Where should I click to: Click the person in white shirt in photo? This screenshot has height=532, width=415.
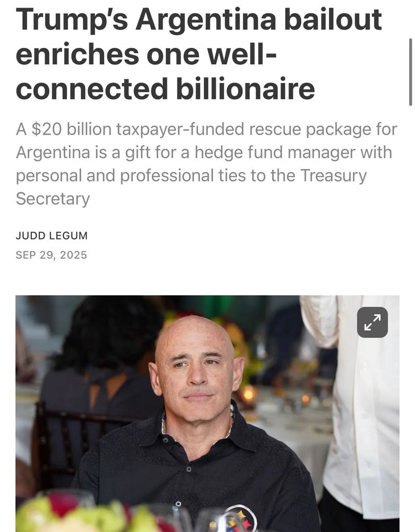point(360,407)
